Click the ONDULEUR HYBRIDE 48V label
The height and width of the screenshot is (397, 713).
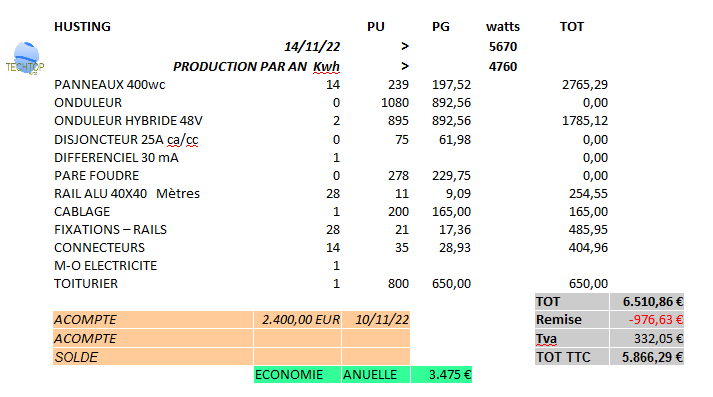pyautogui.click(x=128, y=121)
